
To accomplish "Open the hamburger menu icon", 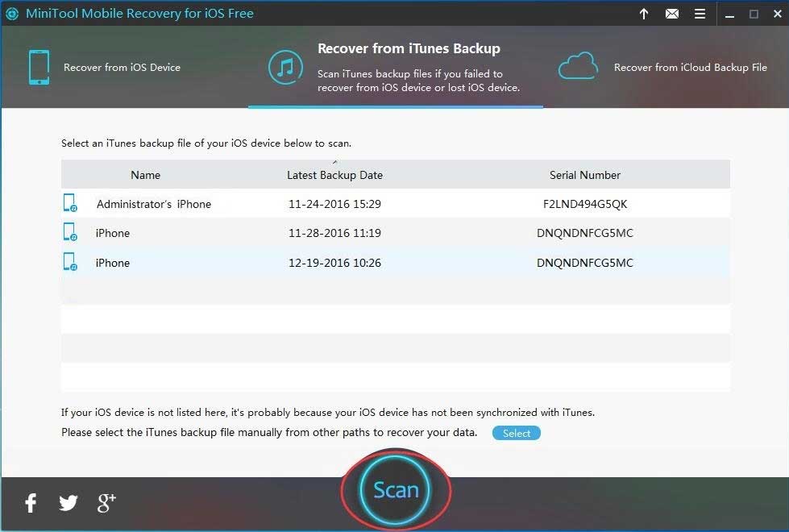I will coord(700,14).
